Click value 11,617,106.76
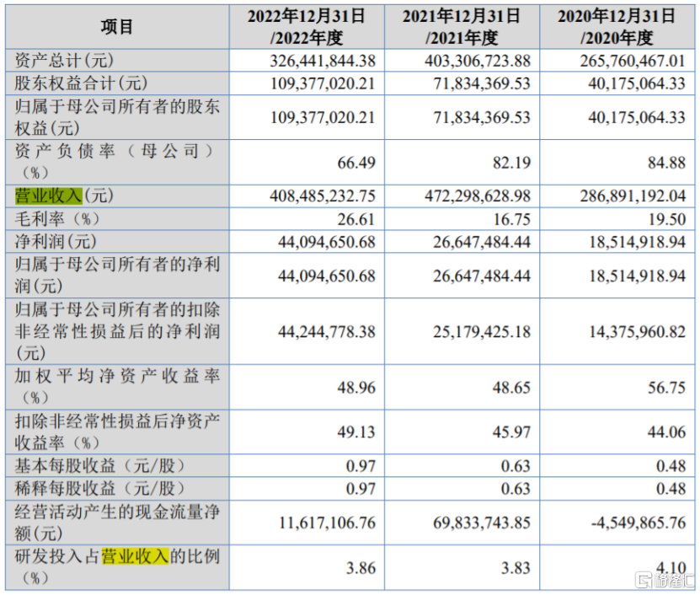Image resolution: width=700 pixels, height=595 pixels. [x=327, y=523]
